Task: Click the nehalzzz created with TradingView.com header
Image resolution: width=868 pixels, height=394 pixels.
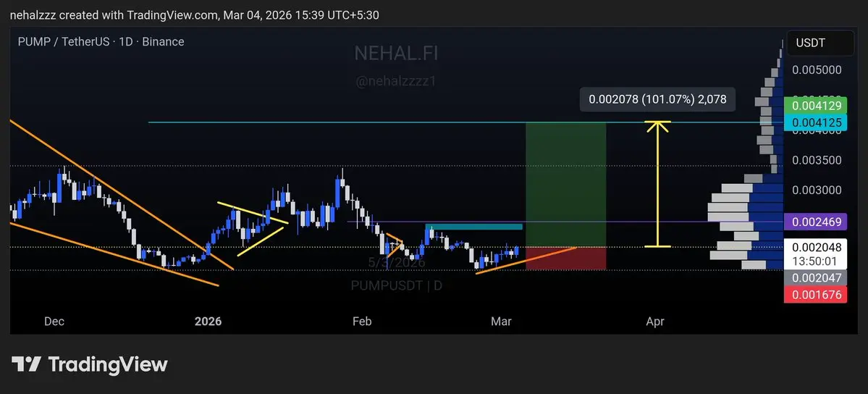Action: pos(194,15)
